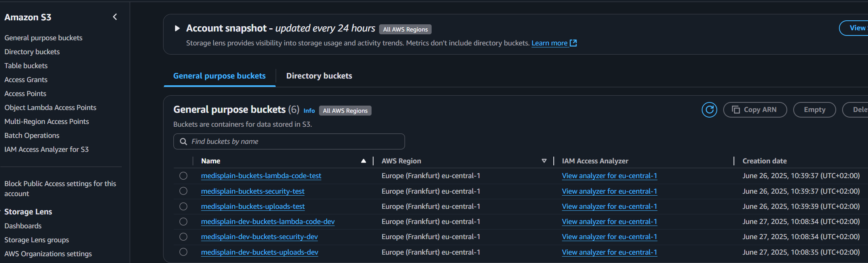Collapse the Amazon S3 sidebar chevron
Screen dimensions: 868x263
[115, 17]
